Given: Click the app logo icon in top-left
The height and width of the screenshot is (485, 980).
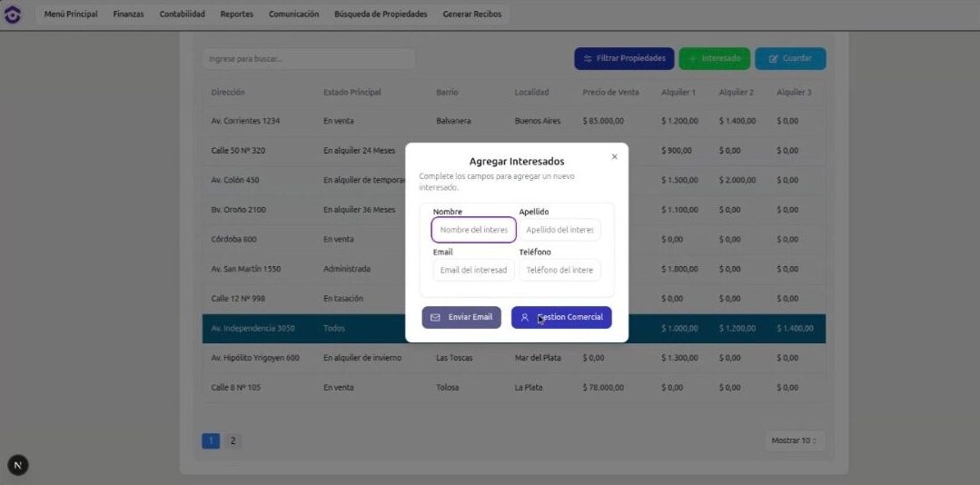Looking at the screenshot, I should click(x=13, y=15).
